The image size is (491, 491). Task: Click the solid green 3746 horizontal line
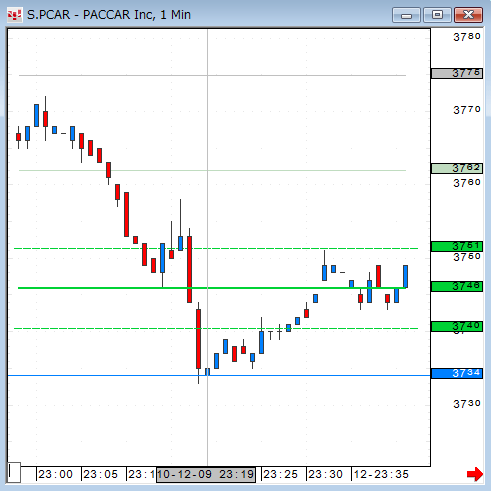tap(212, 288)
